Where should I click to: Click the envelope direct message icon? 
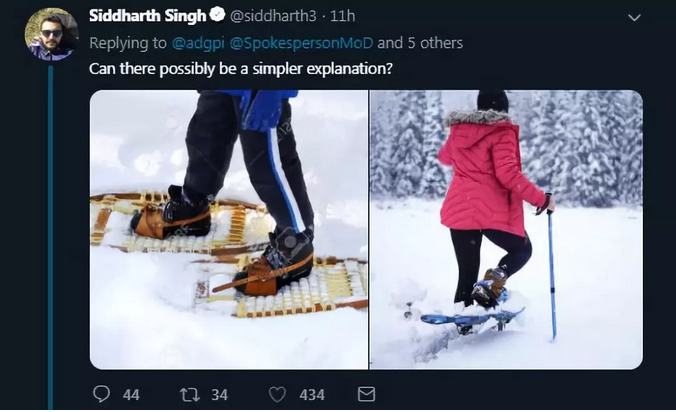click(366, 394)
